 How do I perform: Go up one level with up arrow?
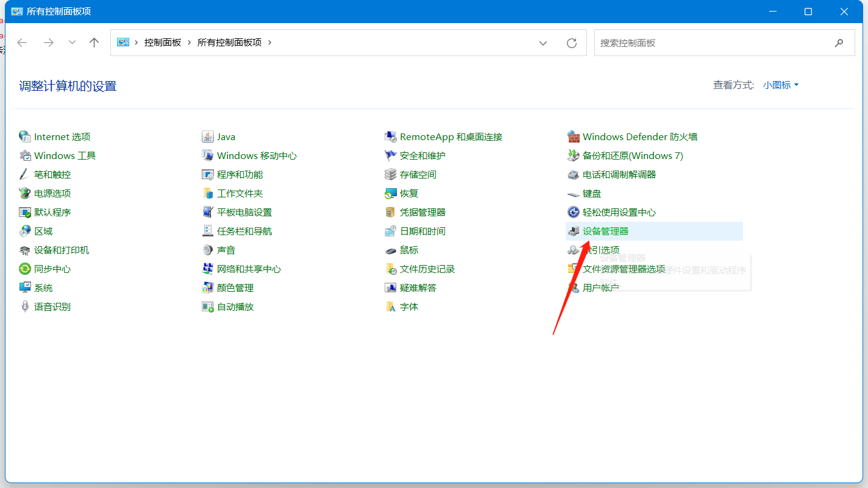94,43
